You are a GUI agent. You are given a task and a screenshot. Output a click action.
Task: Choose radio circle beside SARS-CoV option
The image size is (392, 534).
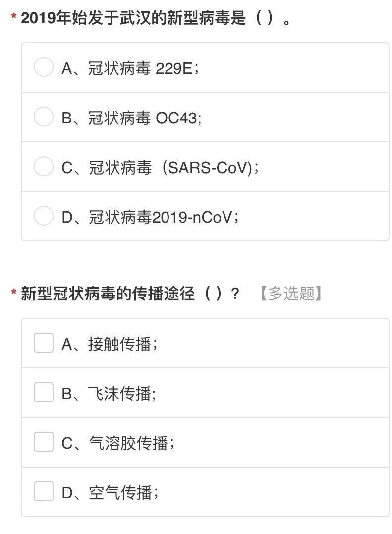pos(43,167)
